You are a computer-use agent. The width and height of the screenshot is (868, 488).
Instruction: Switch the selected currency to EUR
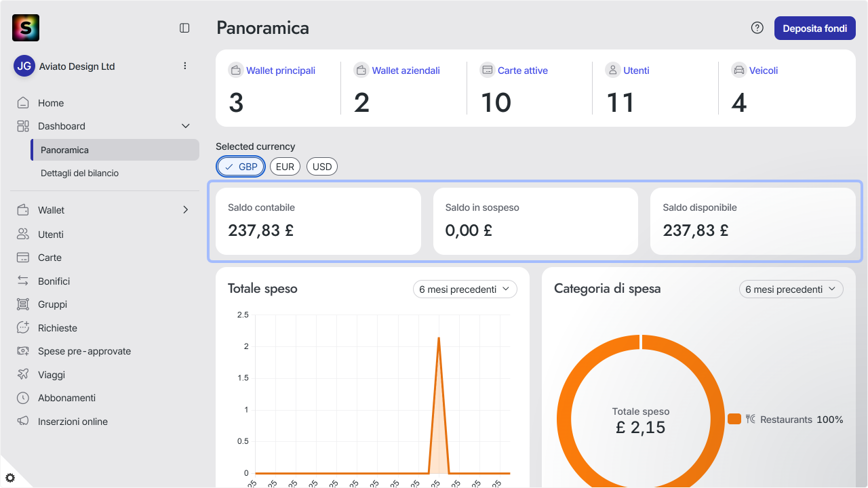(285, 167)
